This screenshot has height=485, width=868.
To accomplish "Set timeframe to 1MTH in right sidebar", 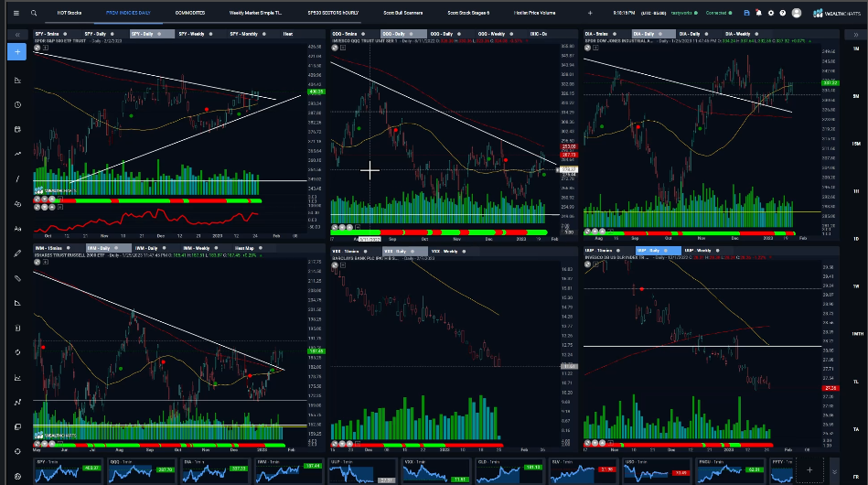I will coord(856,334).
